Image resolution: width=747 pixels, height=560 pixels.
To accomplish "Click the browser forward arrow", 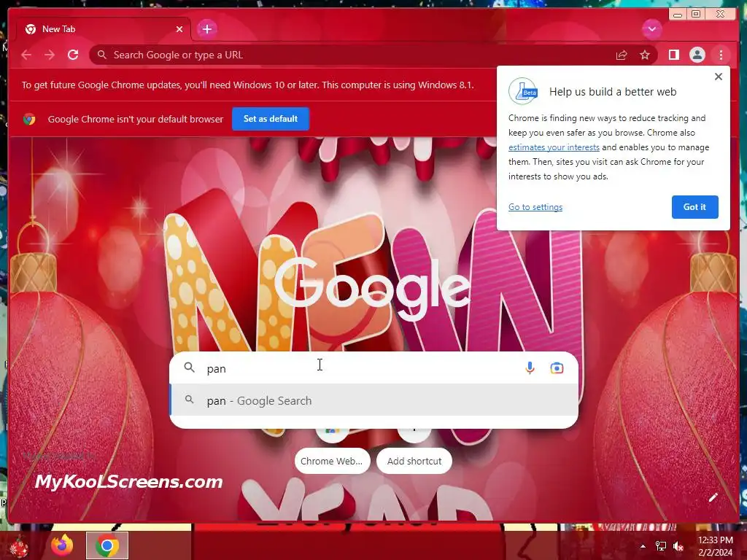I will pos(50,55).
